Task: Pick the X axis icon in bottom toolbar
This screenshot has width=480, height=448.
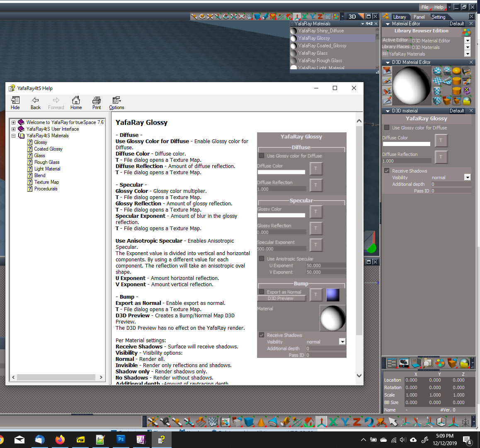Action: [333, 422]
